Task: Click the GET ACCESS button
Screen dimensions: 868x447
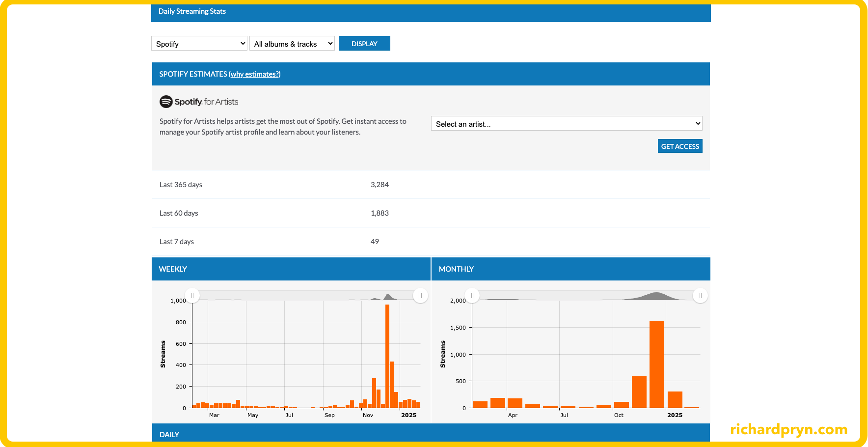Action: (x=680, y=146)
